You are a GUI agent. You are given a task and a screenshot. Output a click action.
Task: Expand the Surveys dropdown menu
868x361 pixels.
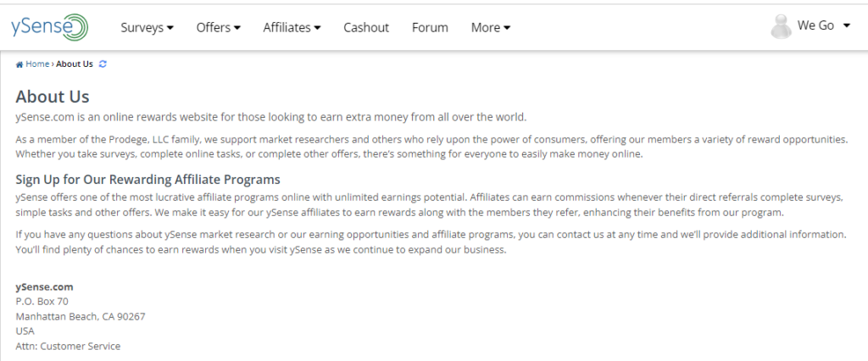147,27
